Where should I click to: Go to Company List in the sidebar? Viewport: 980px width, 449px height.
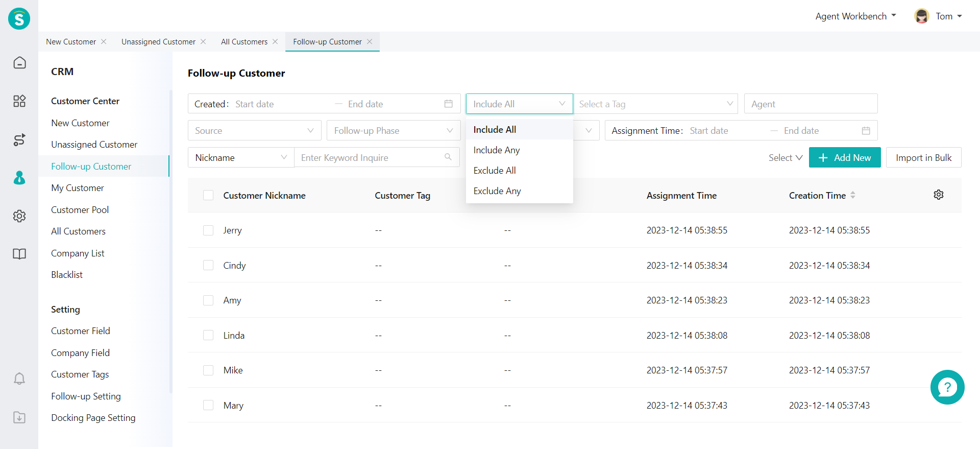pos(78,253)
